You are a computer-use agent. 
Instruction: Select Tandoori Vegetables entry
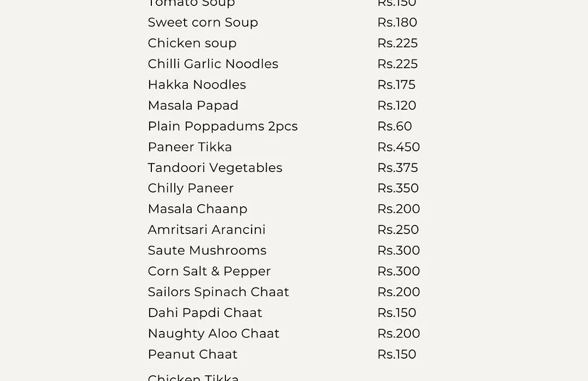215,168
